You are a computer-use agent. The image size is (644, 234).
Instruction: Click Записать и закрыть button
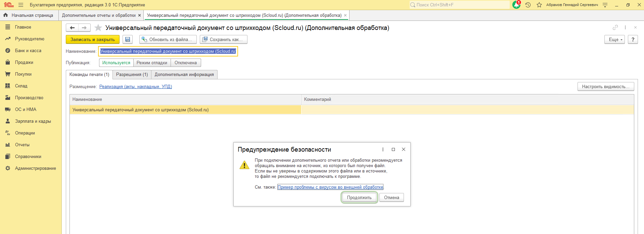tap(93, 39)
